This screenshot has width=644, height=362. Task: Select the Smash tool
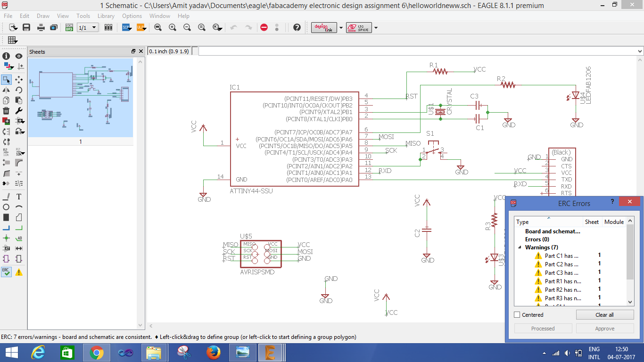6,162
